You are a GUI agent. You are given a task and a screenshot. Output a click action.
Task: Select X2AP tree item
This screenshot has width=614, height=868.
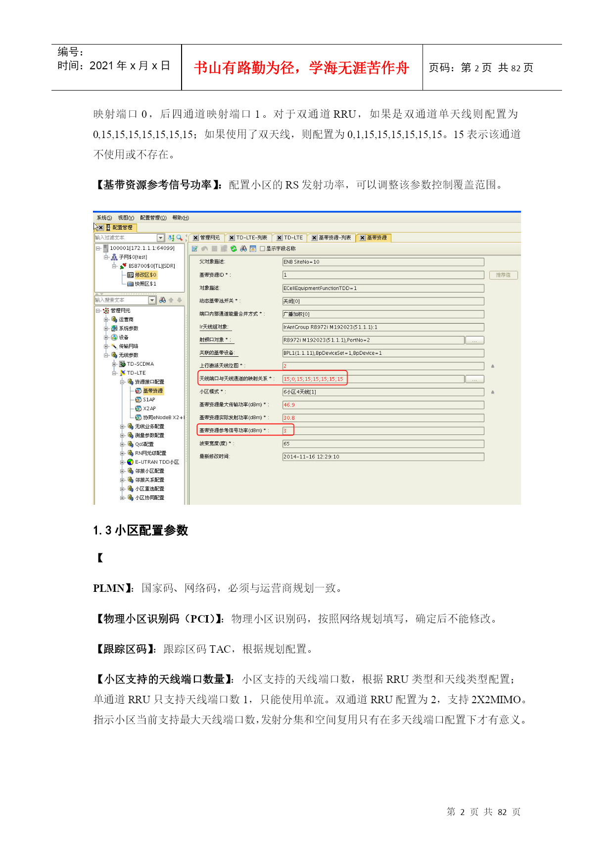[x=149, y=409]
